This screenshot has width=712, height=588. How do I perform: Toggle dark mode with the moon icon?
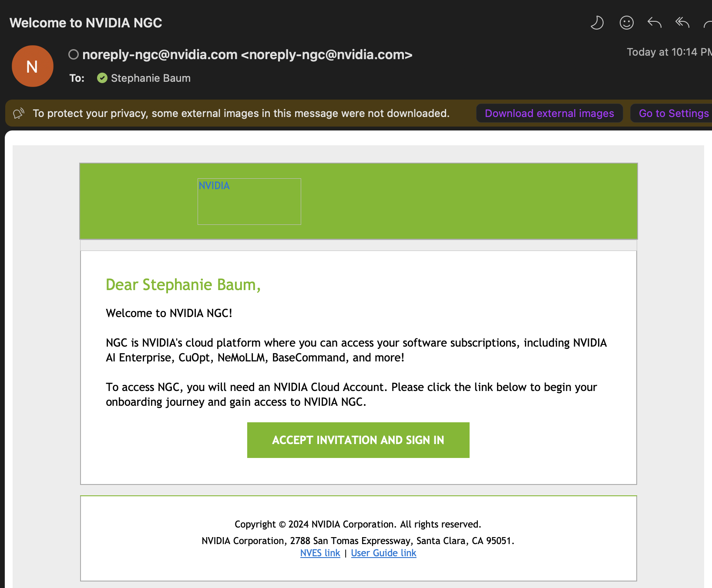click(597, 23)
